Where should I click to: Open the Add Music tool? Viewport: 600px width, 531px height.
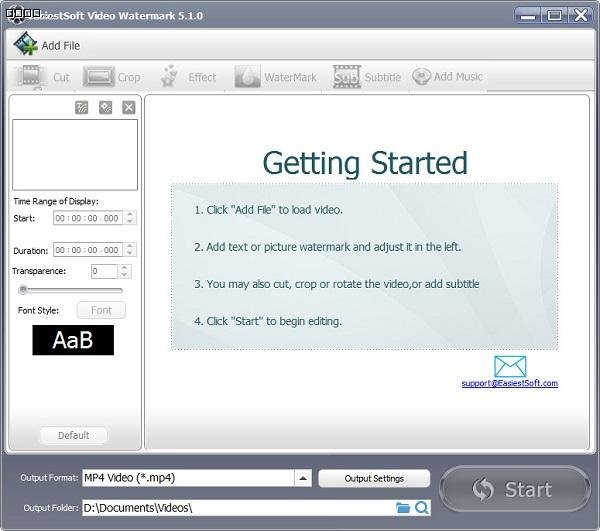pos(448,76)
